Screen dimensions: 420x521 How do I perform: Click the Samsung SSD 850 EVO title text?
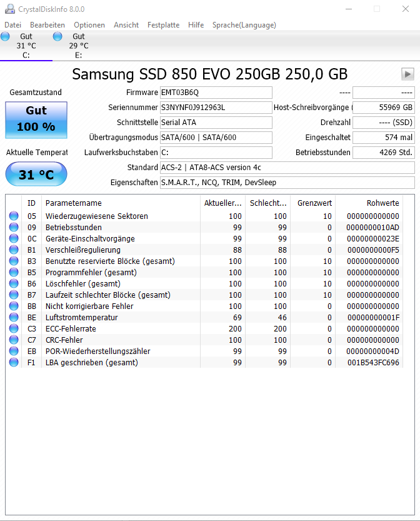pyautogui.click(x=209, y=74)
